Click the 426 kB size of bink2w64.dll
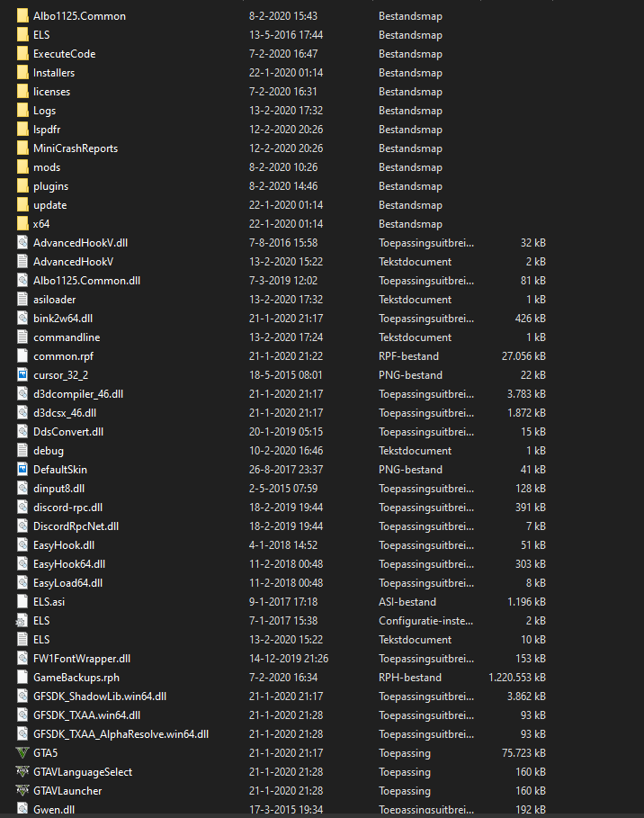 (x=531, y=319)
